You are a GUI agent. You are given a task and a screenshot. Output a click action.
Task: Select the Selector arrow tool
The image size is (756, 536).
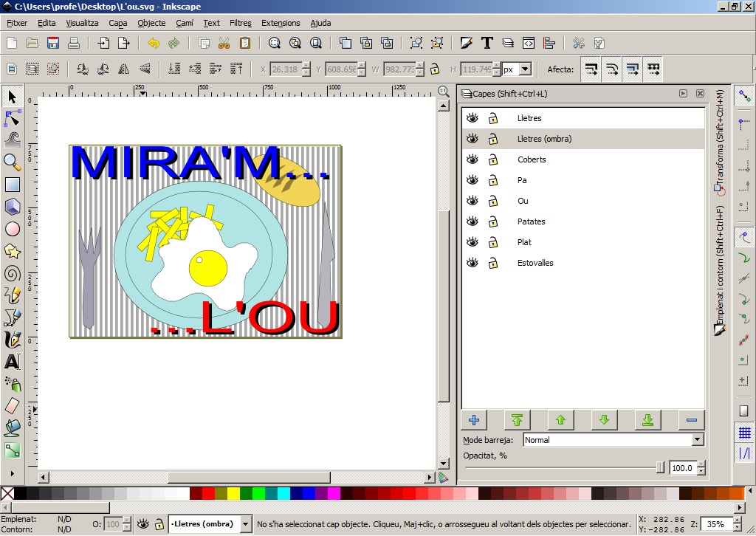13,97
